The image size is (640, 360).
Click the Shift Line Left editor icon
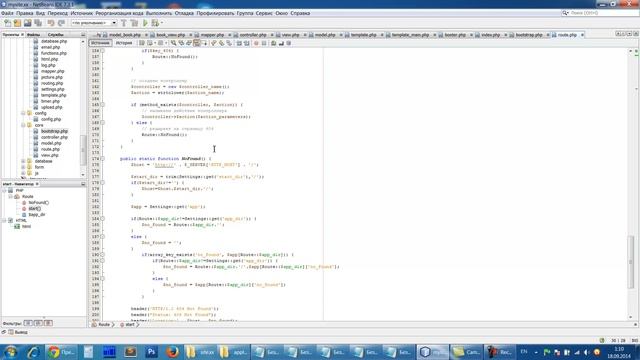pyautogui.click(x=239, y=43)
